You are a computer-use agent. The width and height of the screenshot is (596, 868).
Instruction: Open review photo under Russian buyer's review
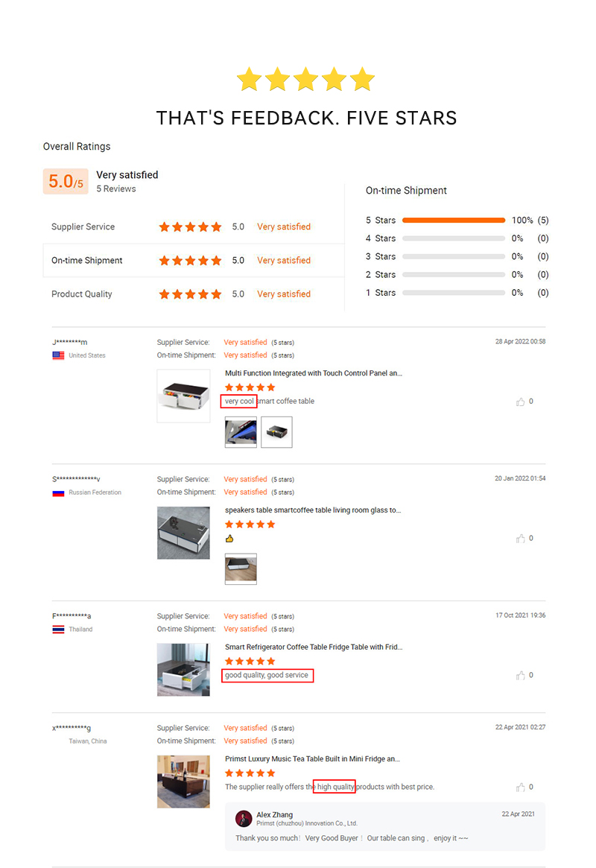241,569
